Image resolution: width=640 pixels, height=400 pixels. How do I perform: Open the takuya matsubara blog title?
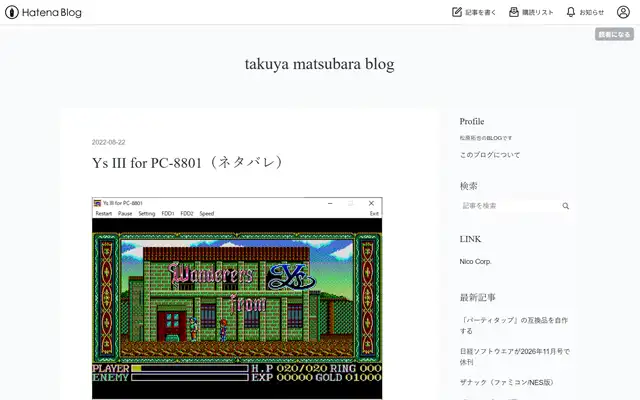(x=320, y=64)
